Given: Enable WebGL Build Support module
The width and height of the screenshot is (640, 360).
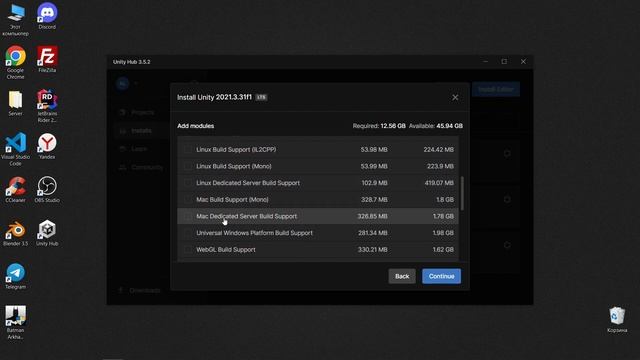Looking at the screenshot, I should click(188, 249).
